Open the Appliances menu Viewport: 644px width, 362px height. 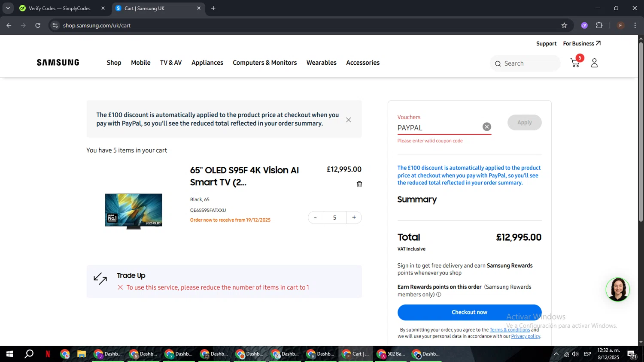tap(207, 63)
